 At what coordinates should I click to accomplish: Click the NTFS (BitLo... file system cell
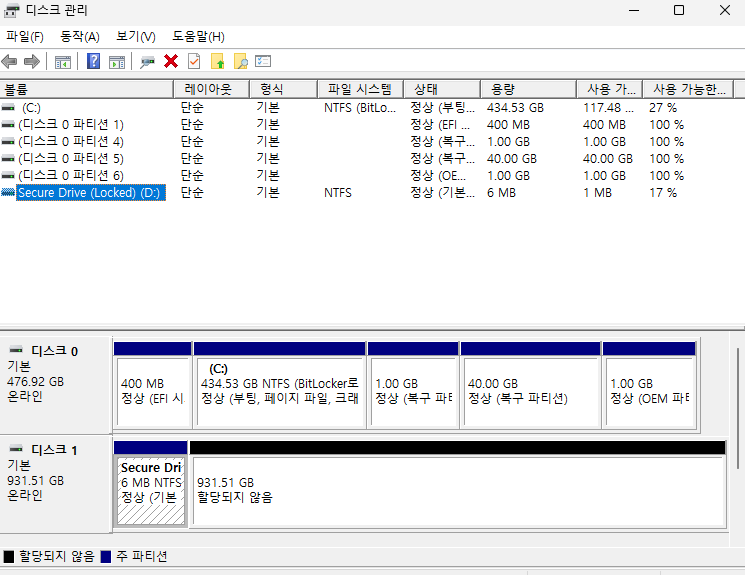[x=360, y=108]
